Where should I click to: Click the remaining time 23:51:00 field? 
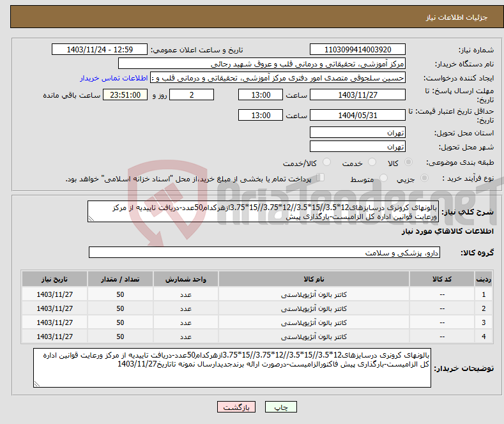tap(125, 95)
